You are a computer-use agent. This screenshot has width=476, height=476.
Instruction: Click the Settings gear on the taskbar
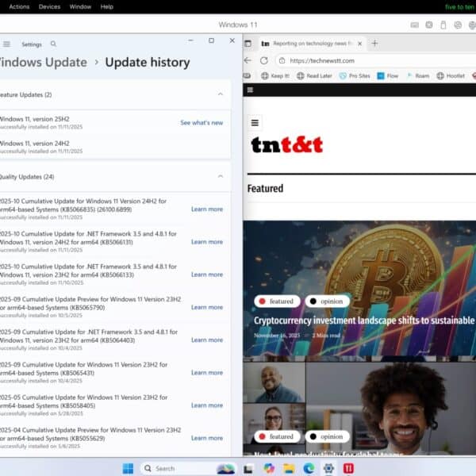click(328, 468)
